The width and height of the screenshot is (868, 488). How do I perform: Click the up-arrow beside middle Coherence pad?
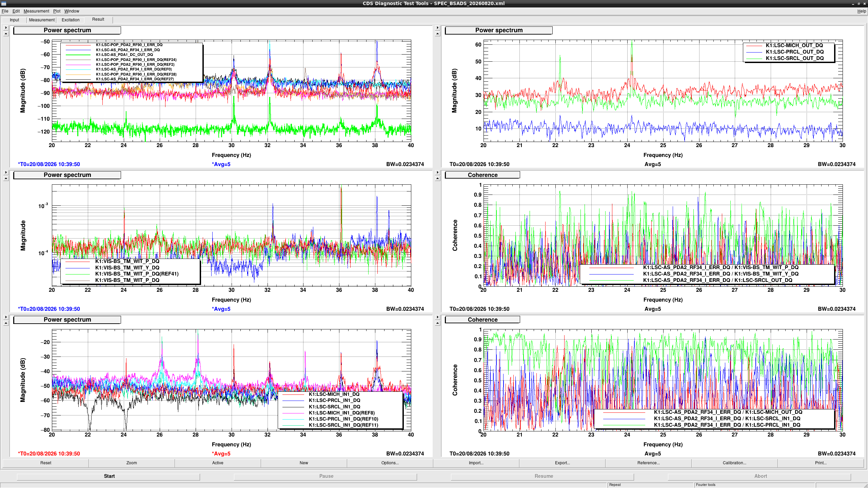(437, 178)
